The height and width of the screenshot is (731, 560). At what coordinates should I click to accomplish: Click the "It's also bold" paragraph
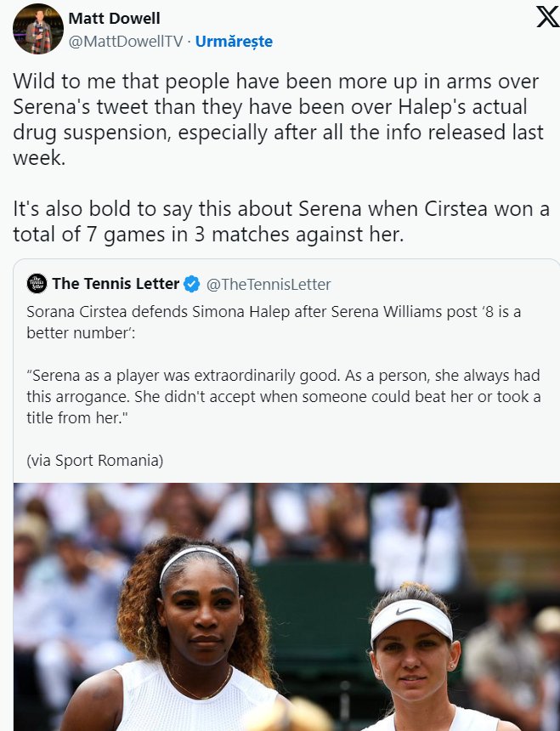click(x=280, y=221)
